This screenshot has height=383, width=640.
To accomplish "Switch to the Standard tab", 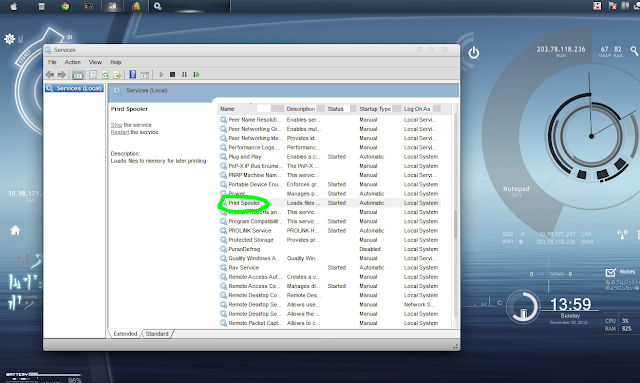I will [x=157, y=334].
